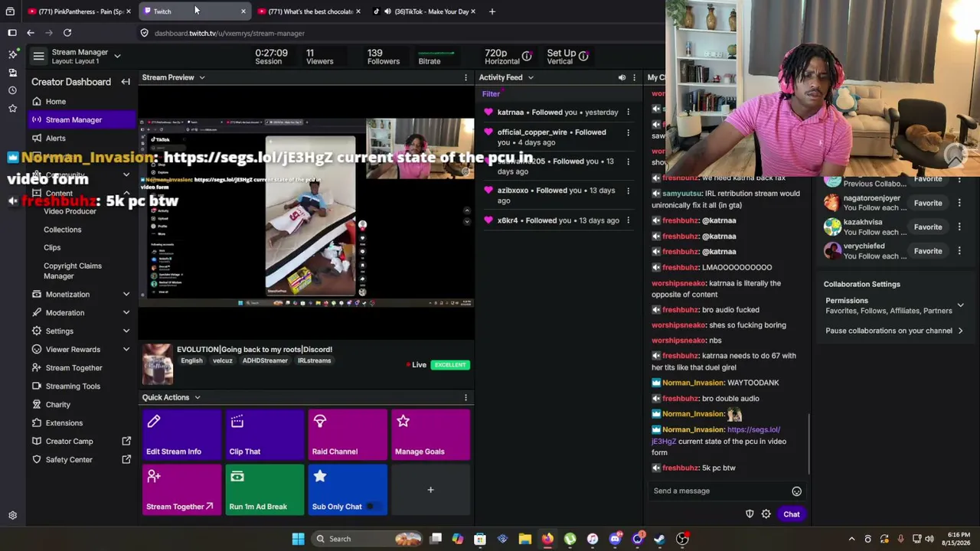Image resolution: width=980 pixels, height=551 pixels.
Task: Favorite the kazakhvisa collaborator
Action: click(x=928, y=227)
